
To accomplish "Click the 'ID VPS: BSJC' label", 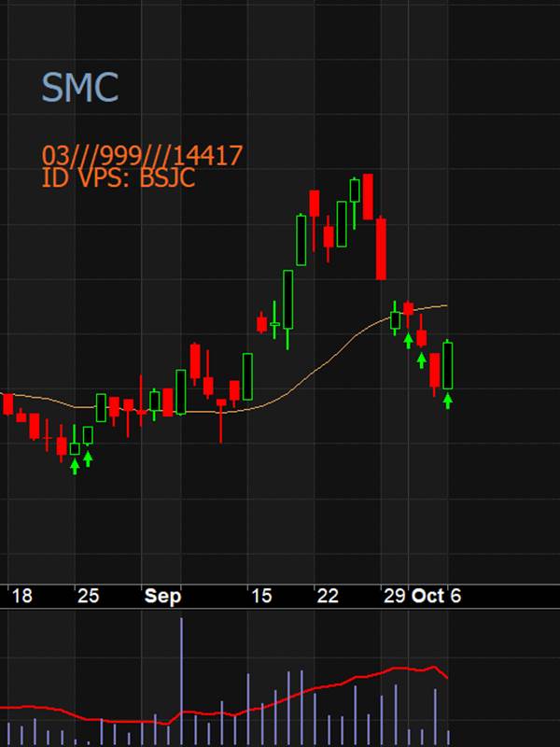I will click(119, 177).
